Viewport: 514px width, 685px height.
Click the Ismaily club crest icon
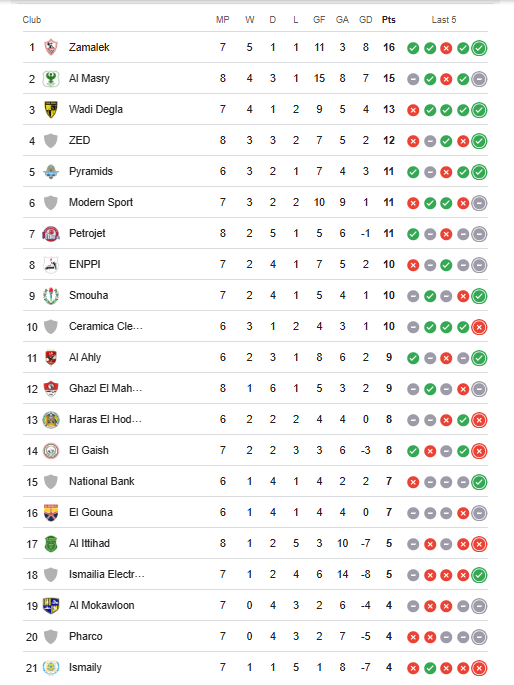[51, 668]
